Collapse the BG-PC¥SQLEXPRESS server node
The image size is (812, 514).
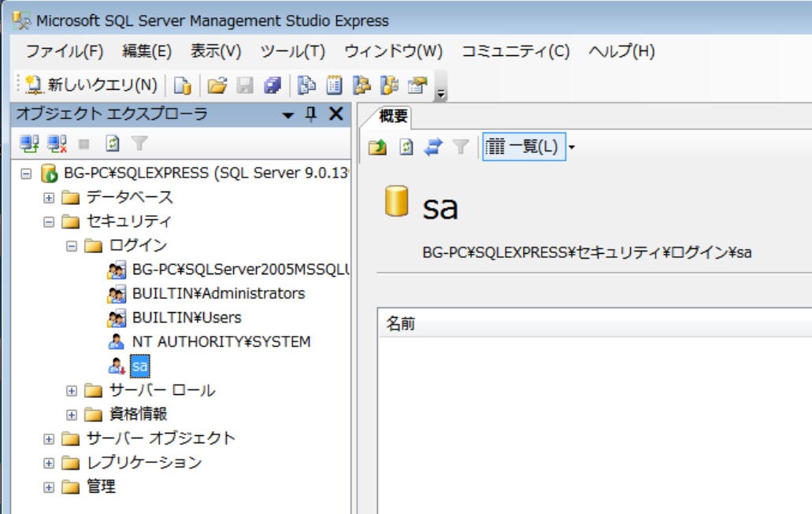(x=26, y=173)
